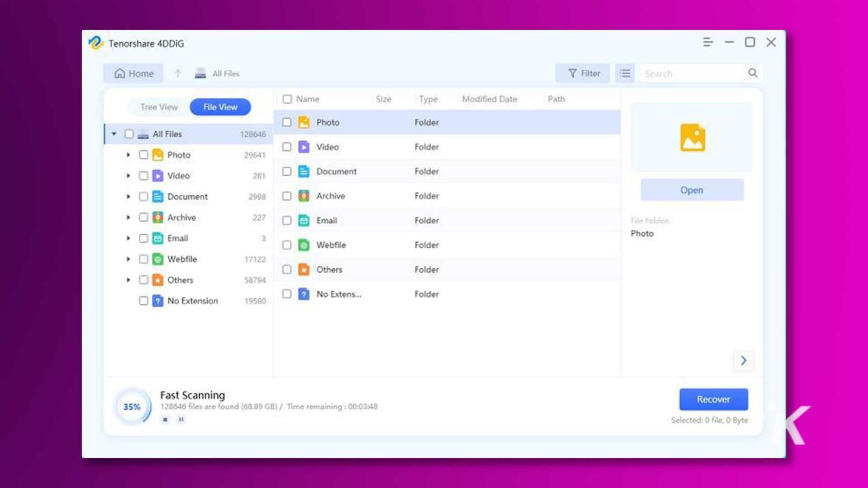Tick the Photo row checkbox in list
This screenshot has height=488, width=868.
tap(287, 123)
